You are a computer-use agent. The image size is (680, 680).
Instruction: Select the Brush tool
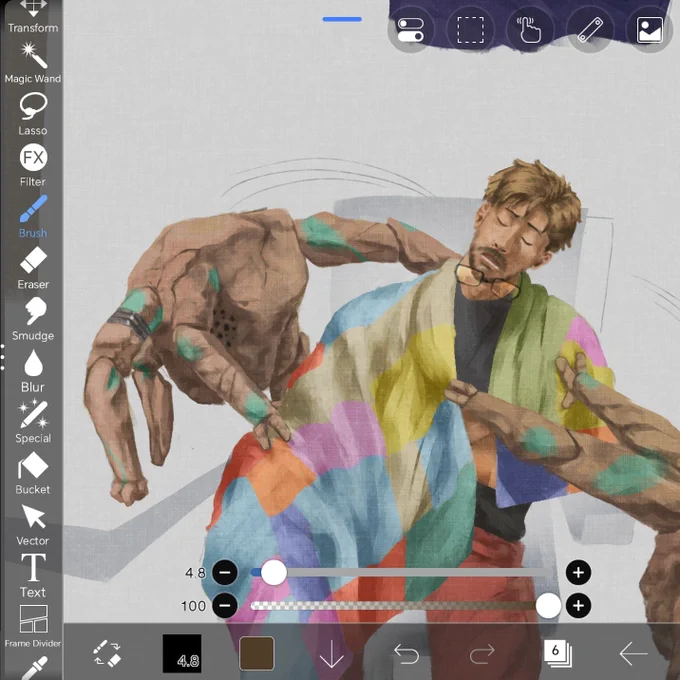pos(33,216)
